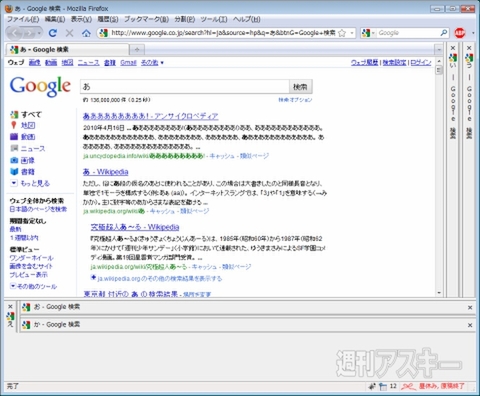Open the Adblock Plus dropdown arrow

pos(473,33)
